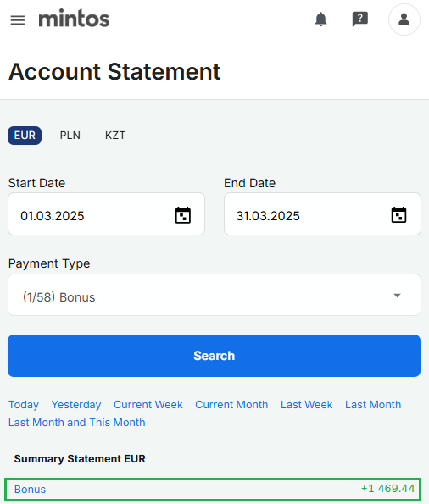
Task: Select the EUR currency tab
Action: click(x=25, y=136)
